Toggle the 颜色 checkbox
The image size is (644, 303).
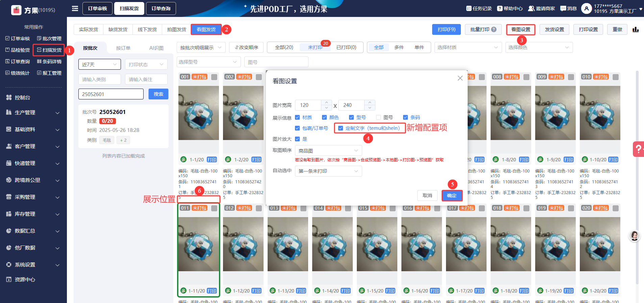click(324, 117)
